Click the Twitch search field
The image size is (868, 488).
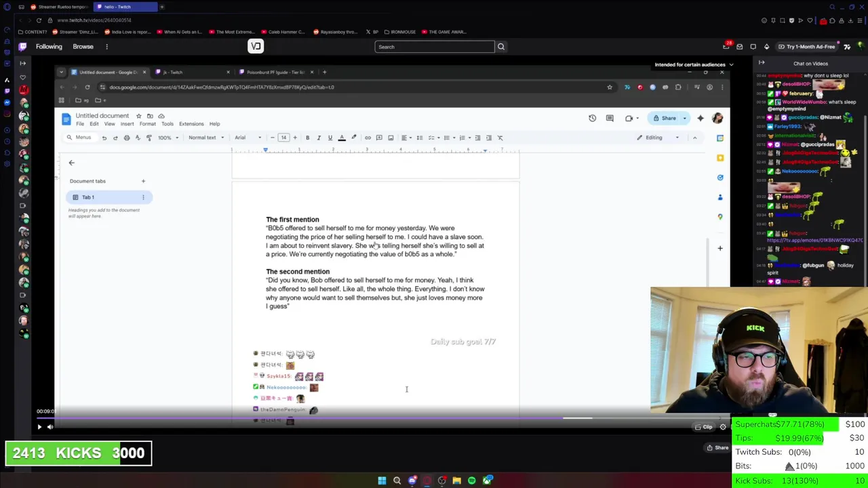434,47
